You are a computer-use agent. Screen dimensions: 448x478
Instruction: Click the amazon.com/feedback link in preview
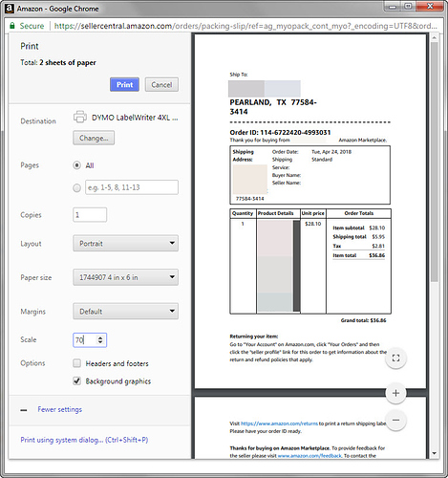tap(309, 456)
